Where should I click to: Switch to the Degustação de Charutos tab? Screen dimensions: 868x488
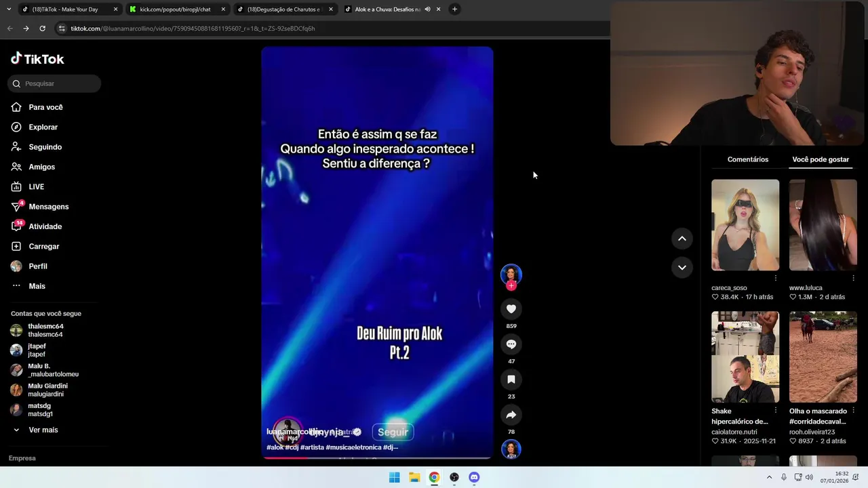point(283,9)
